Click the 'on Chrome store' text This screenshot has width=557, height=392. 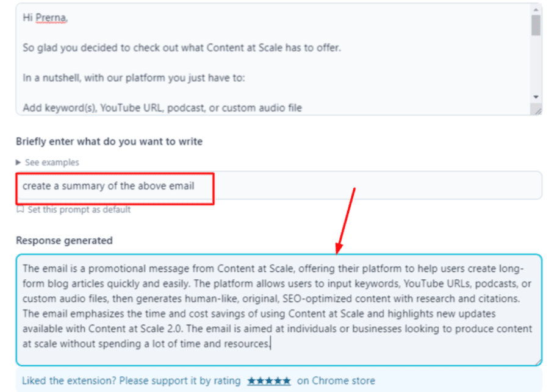coord(336,381)
